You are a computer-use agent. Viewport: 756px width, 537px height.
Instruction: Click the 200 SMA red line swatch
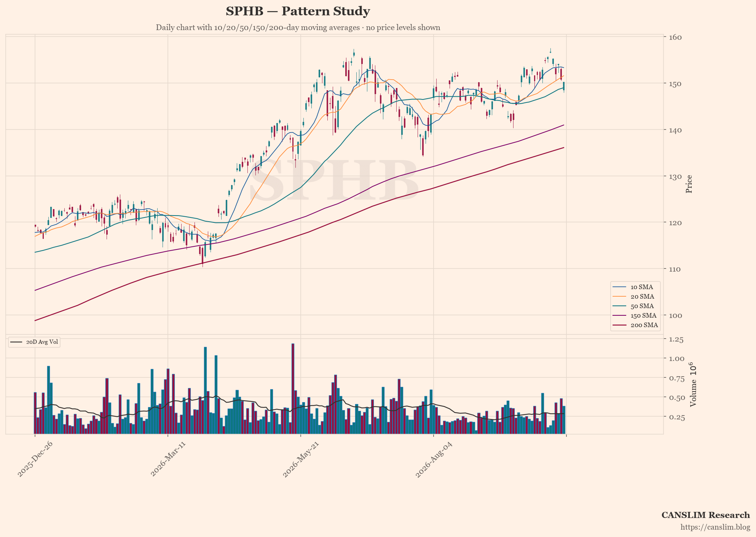[620, 325]
